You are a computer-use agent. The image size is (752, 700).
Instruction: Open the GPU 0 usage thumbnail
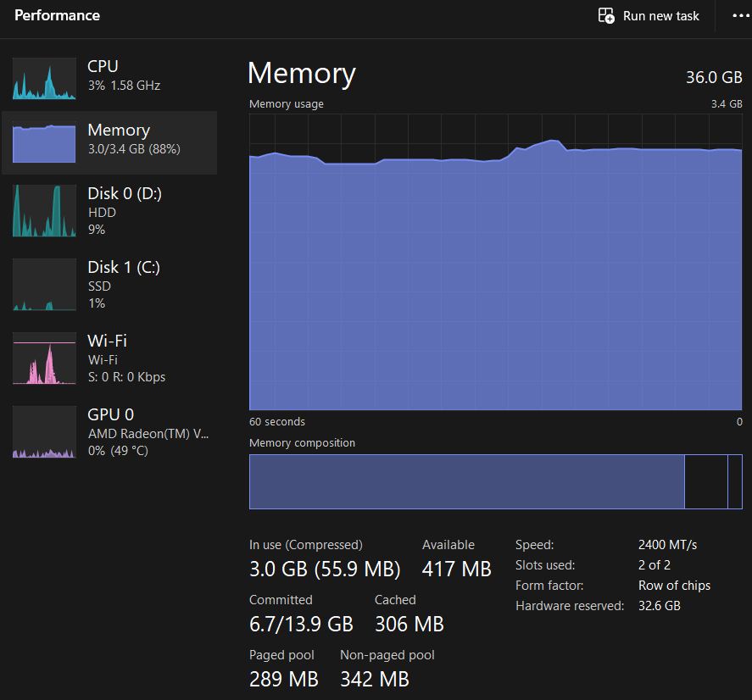tap(44, 432)
